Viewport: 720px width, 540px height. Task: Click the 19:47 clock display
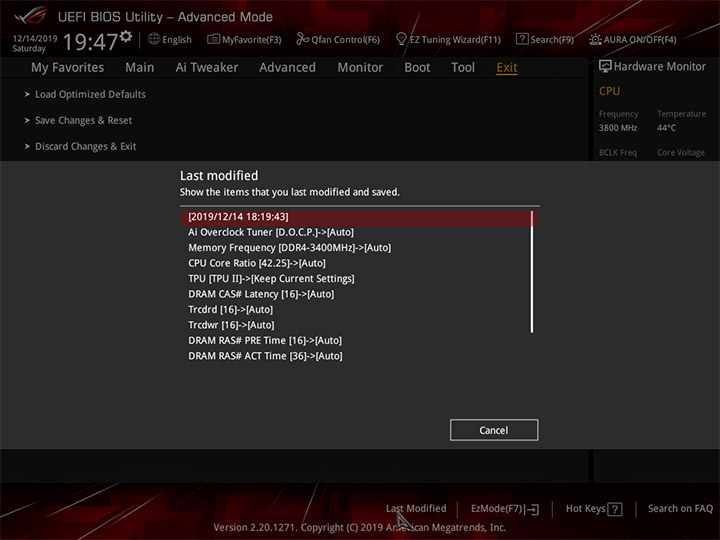[x=90, y=42]
